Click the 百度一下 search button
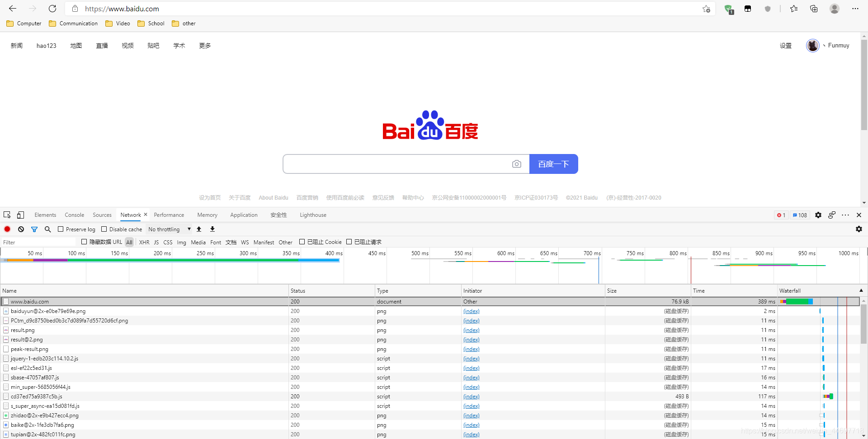 553,164
